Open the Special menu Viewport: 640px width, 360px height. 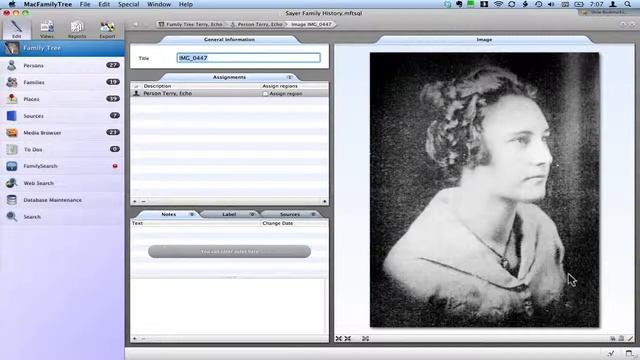pos(129,4)
